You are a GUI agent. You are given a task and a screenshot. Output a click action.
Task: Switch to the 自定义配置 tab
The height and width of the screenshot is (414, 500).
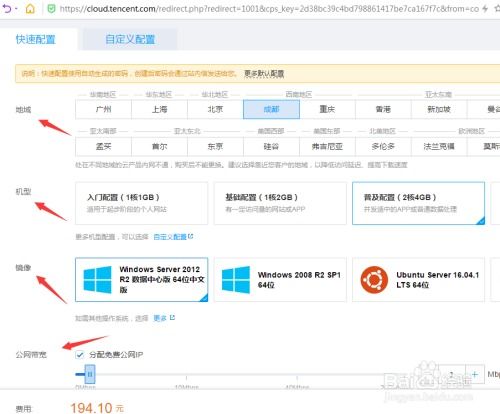tap(130, 39)
